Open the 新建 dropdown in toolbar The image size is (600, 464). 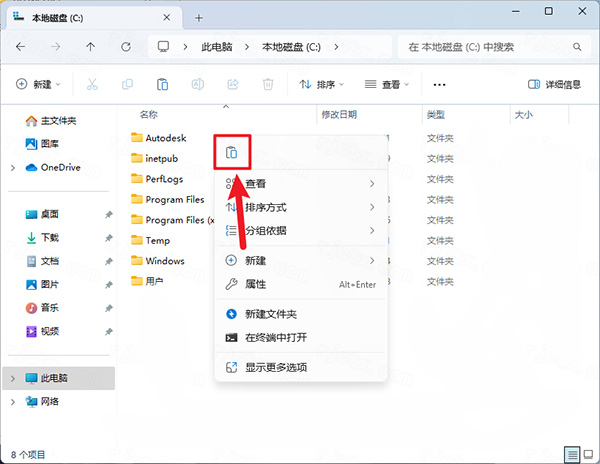[x=38, y=84]
